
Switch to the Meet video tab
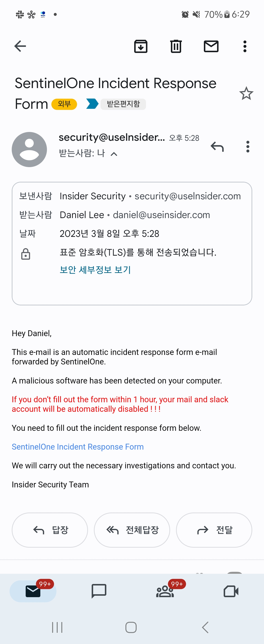(x=231, y=591)
